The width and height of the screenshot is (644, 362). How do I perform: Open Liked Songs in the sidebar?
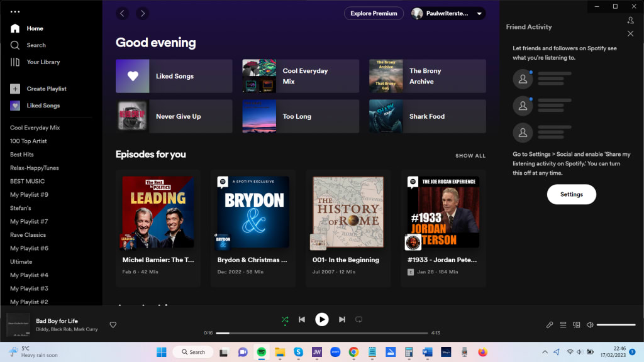[35, 106]
